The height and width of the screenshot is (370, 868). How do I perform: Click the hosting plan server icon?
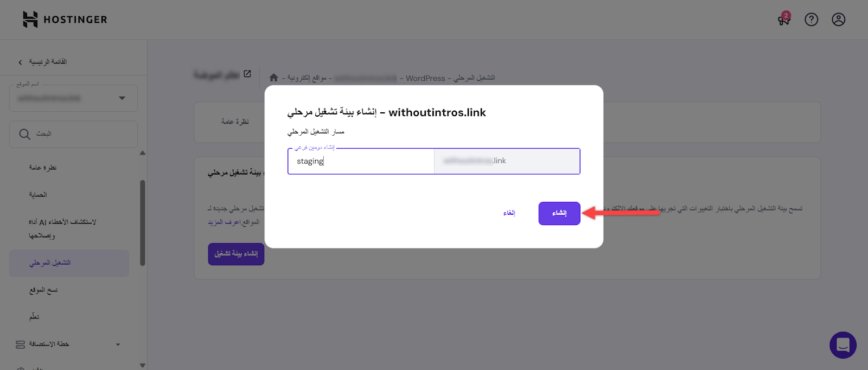(21, 344)
